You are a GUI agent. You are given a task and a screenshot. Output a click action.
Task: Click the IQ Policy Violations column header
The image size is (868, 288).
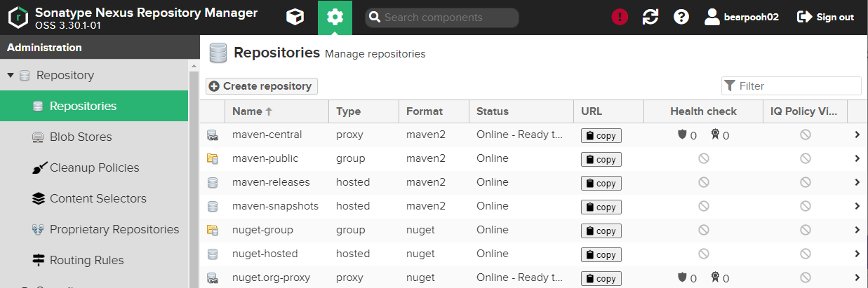(x=805, y=111)
